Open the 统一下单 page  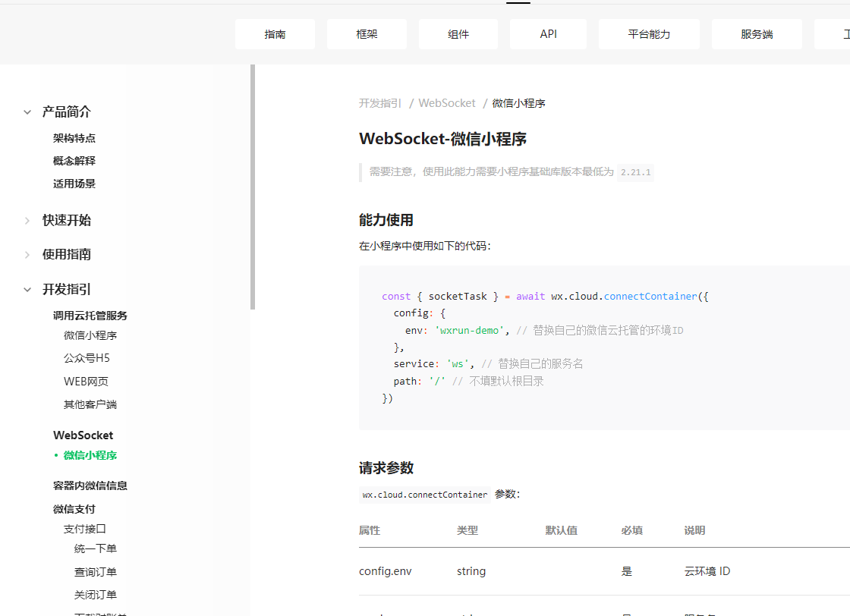click(96, 548)
